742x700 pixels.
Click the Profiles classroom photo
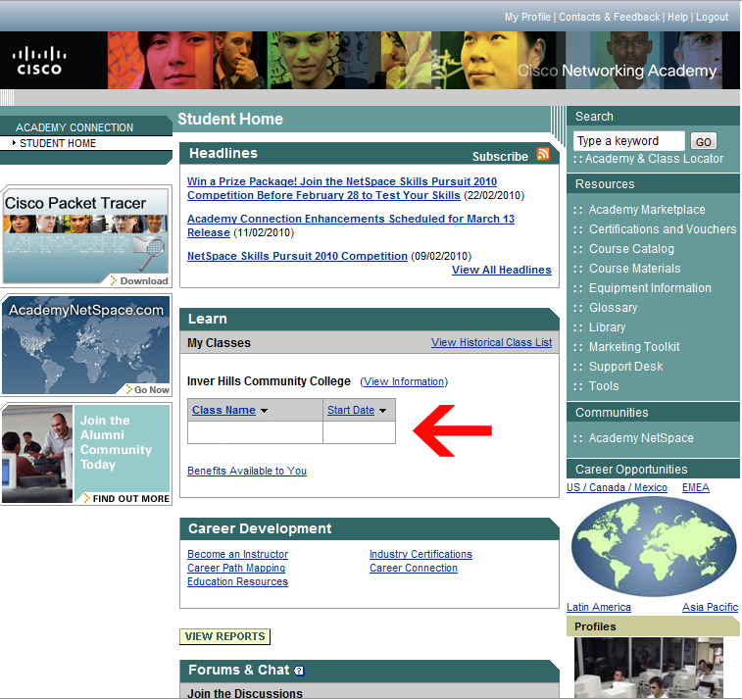tap(648, 668)
